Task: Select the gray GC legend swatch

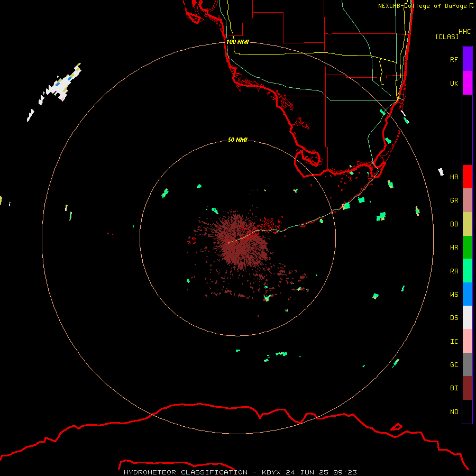Action: (467, 364)
